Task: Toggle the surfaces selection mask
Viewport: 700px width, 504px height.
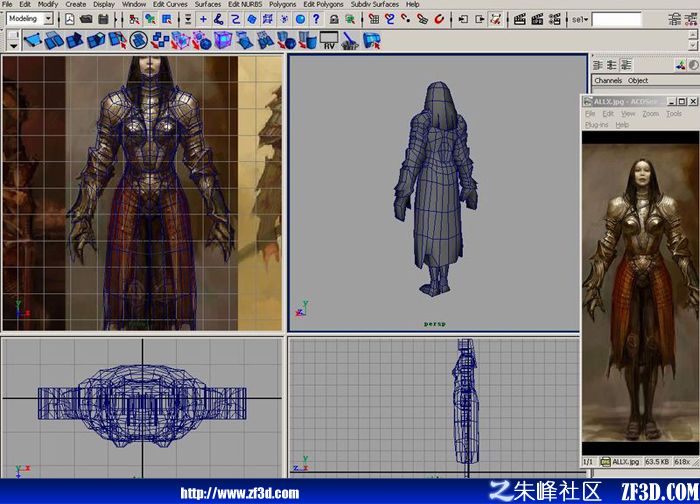Action: 252,19
